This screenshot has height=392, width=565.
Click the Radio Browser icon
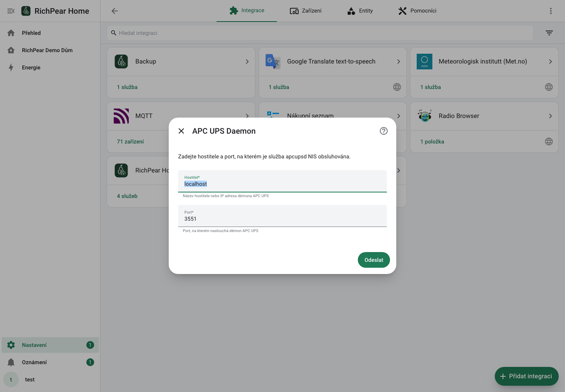point(425,116)
